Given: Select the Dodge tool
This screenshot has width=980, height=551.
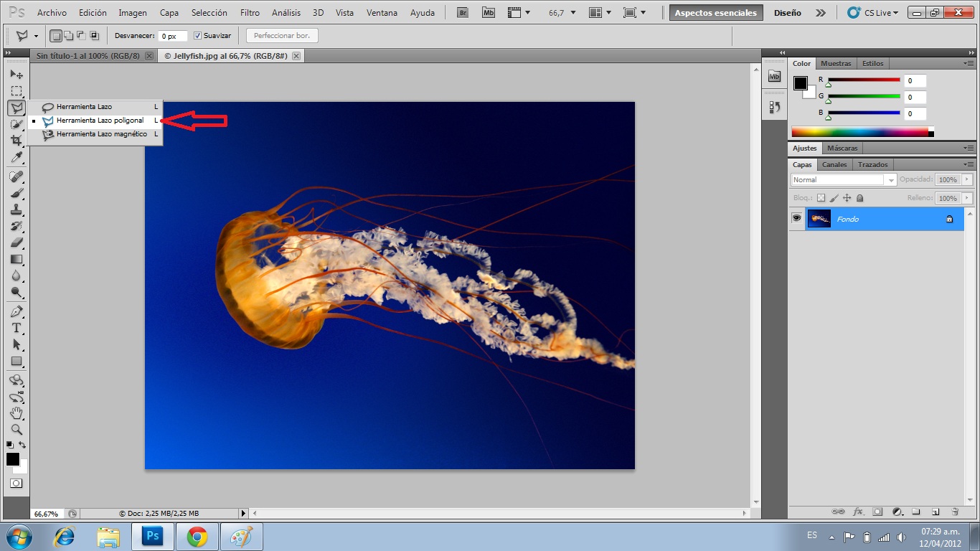Looking at the screenshot, I should [x=16, y=292].
